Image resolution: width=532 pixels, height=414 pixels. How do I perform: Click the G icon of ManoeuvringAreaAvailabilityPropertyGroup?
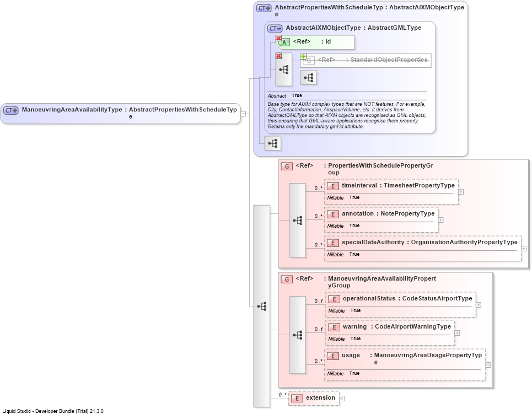(287, 279)
